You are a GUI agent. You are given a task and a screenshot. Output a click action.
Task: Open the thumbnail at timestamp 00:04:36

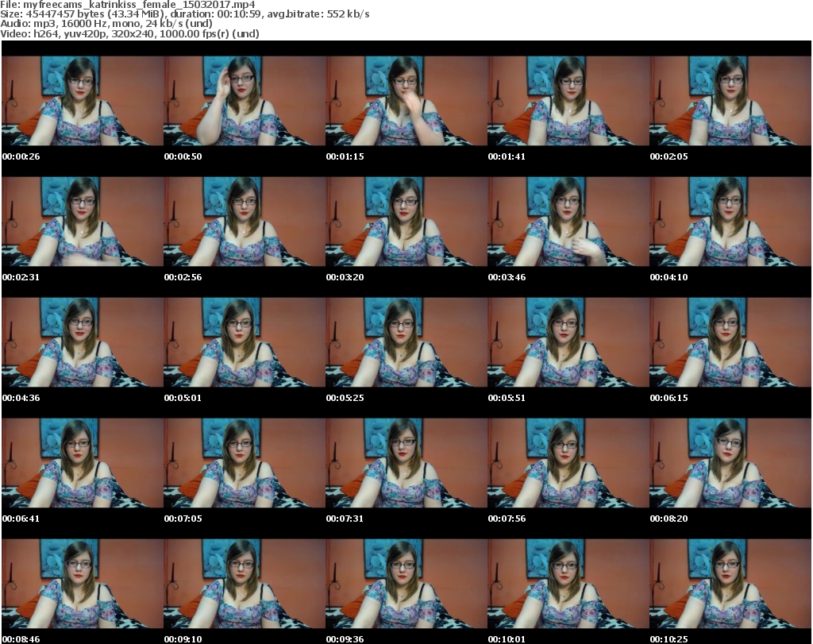83,342
